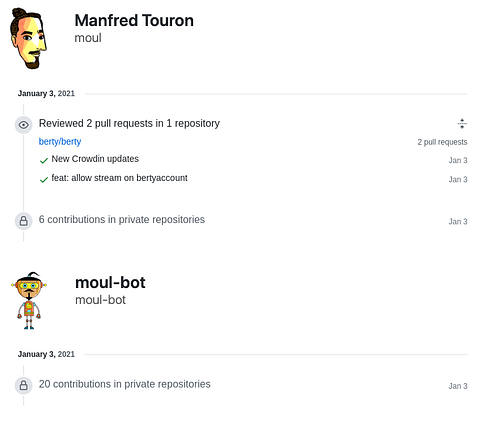Open the New Crowdin updates pull request

coord(95,159)
